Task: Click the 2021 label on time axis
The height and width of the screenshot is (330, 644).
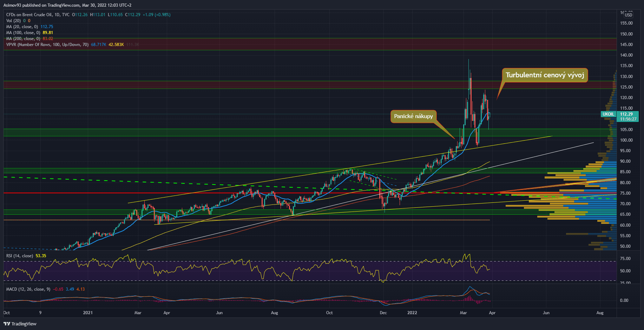Action: tap(88, 313)
